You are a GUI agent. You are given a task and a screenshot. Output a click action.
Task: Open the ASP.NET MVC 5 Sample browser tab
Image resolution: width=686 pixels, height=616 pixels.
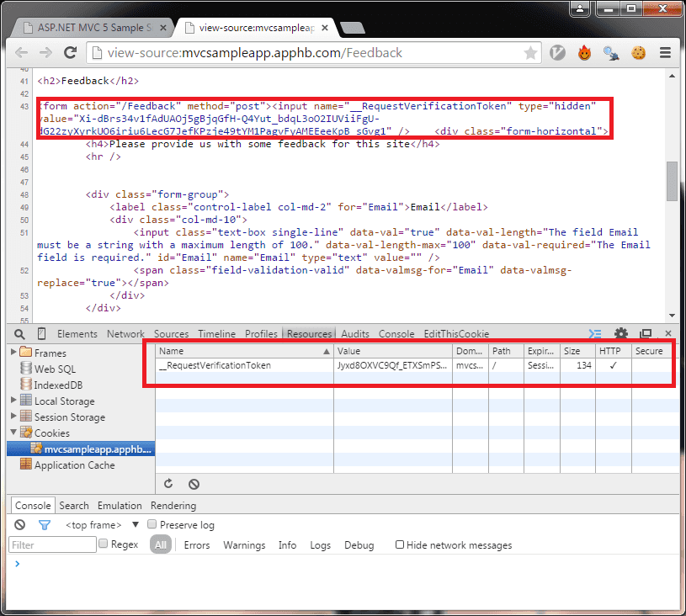[x=93, y=27]
